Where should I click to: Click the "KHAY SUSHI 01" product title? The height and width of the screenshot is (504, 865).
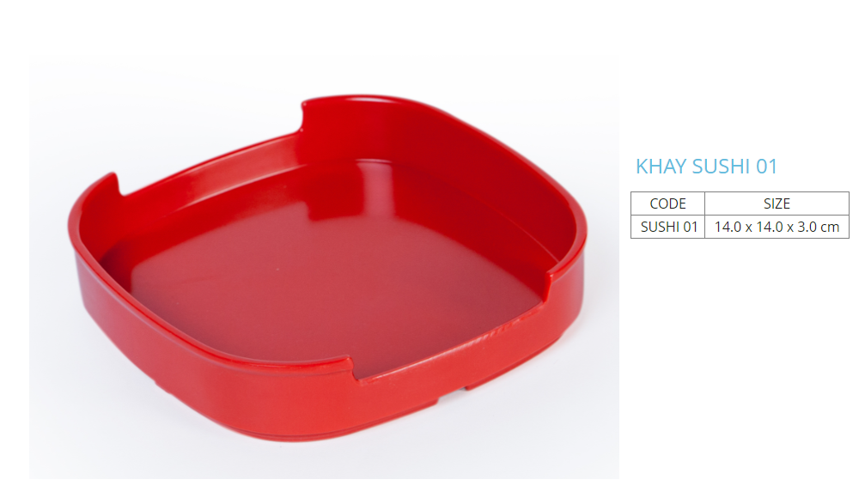(x=706, y=167)
